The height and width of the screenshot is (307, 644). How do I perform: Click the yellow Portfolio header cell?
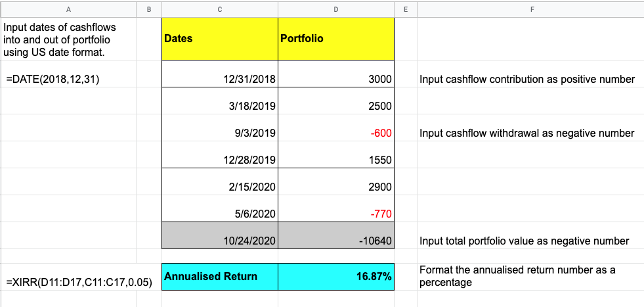click(336, 39)
